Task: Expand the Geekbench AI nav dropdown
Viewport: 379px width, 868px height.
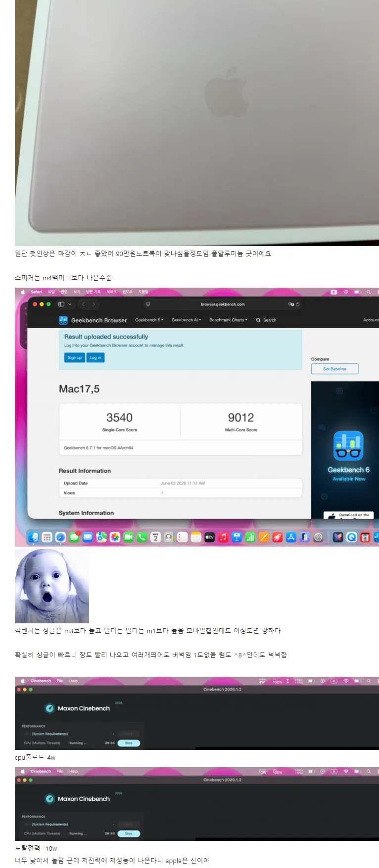Action: [187, 320]
